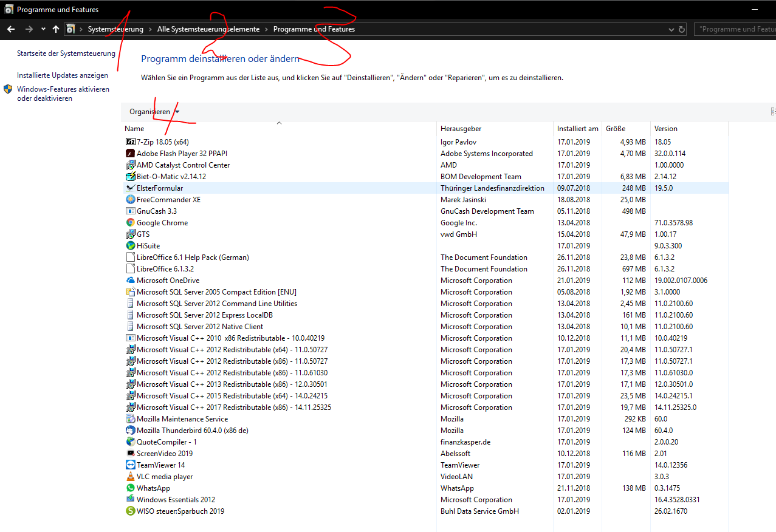Open recent locations dropdown beside forward arrow
This screenshot has width=776, height=532.
point(43,29)
